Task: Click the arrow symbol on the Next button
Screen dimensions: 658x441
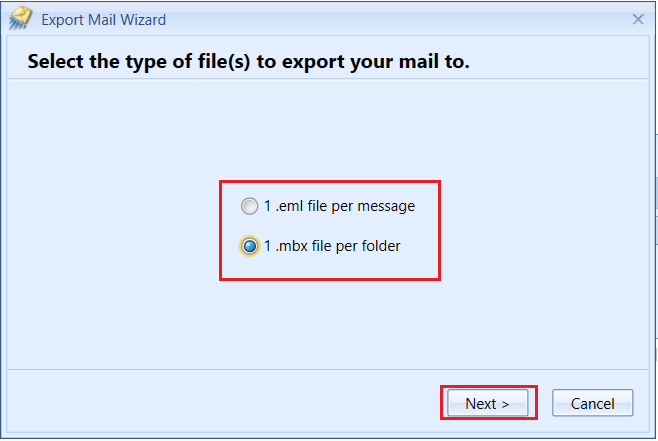Action: [x=505, y=404]
